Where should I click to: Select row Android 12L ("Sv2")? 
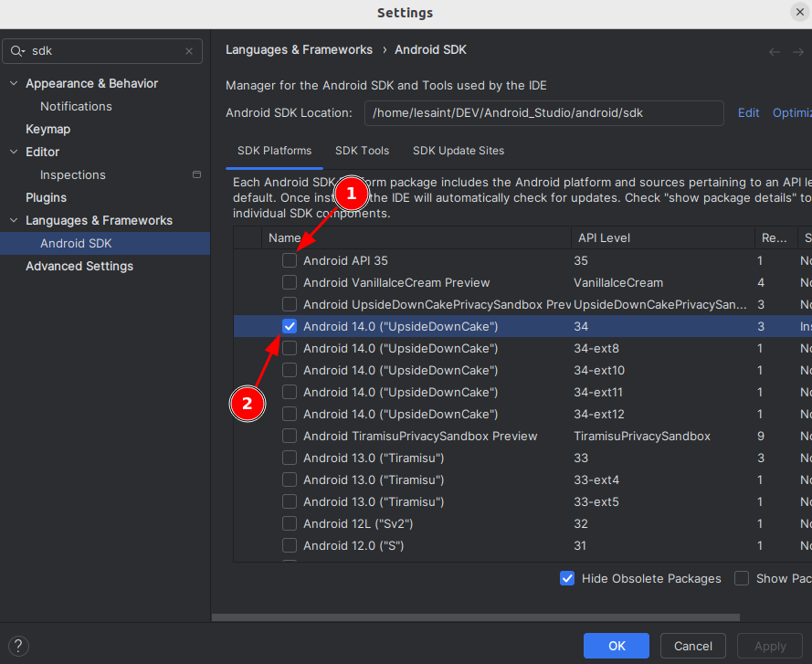pos(522,523)
